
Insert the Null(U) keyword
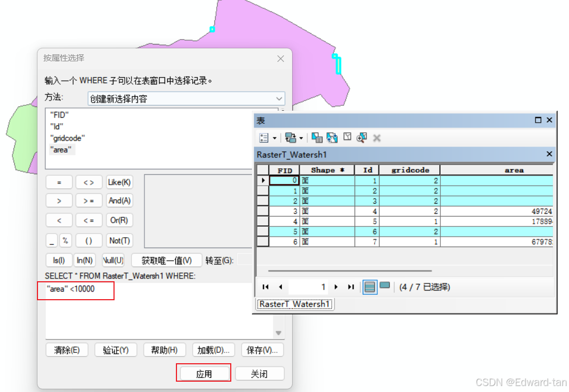tap(113, 260)
